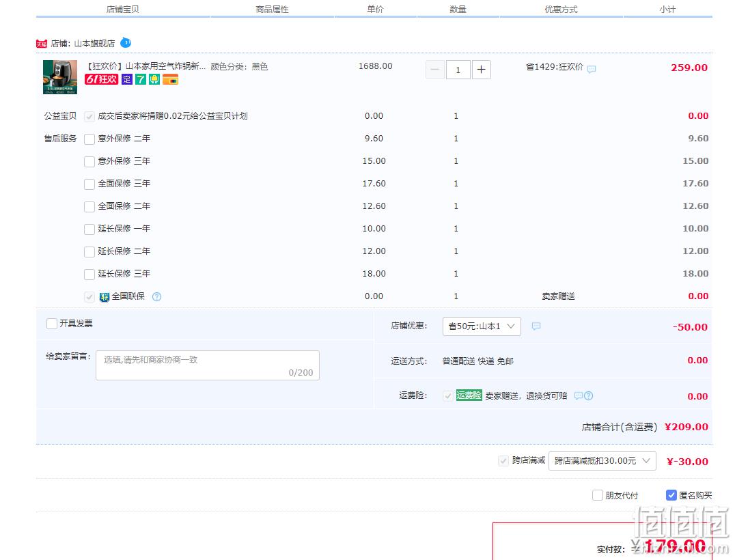Click the 单价 column header
Screen dimensions: 735x560
(375, 10)
